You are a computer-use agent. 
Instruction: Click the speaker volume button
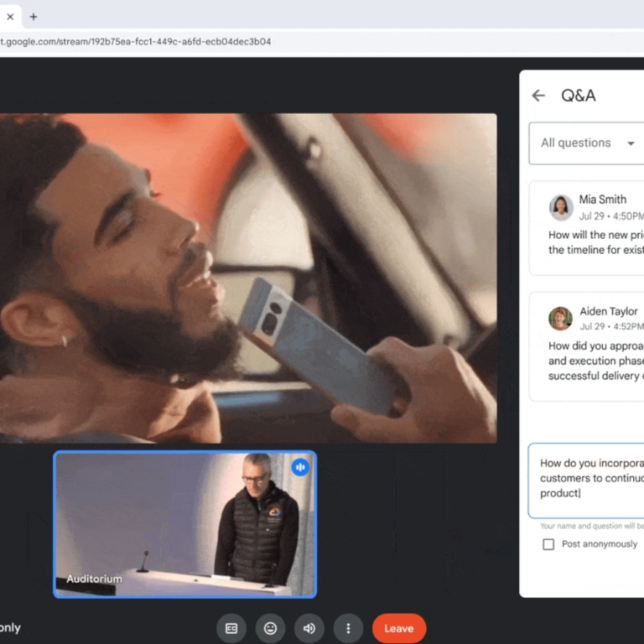309,628
